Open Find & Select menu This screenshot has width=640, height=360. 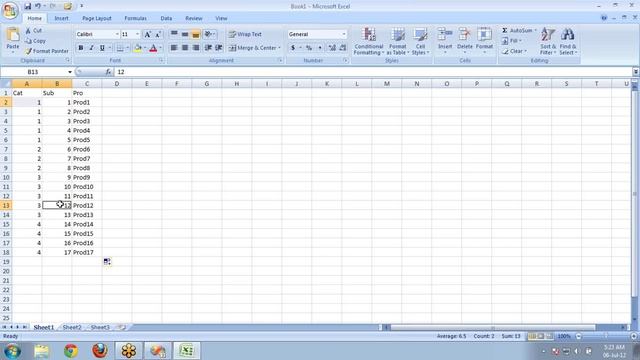click(x=568, y=41)
